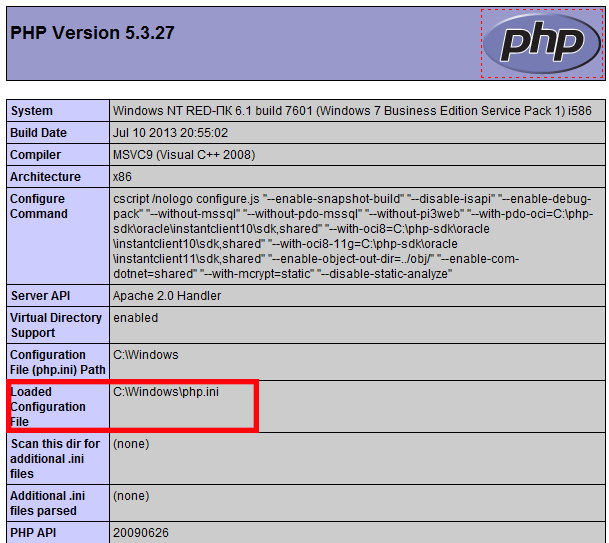Select the 'Apache 2.0 Handler' value
The image size is (609, 543).
point(167,296)
